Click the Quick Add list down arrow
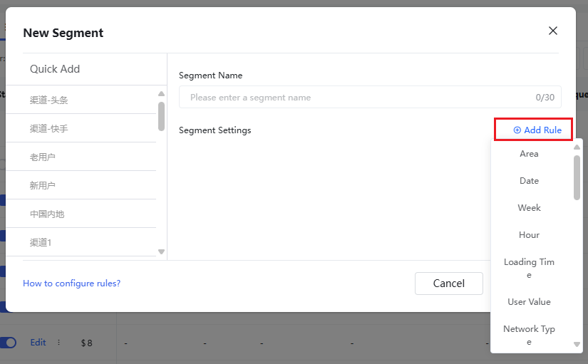The image size is (588, 364). tap(161, 251)
